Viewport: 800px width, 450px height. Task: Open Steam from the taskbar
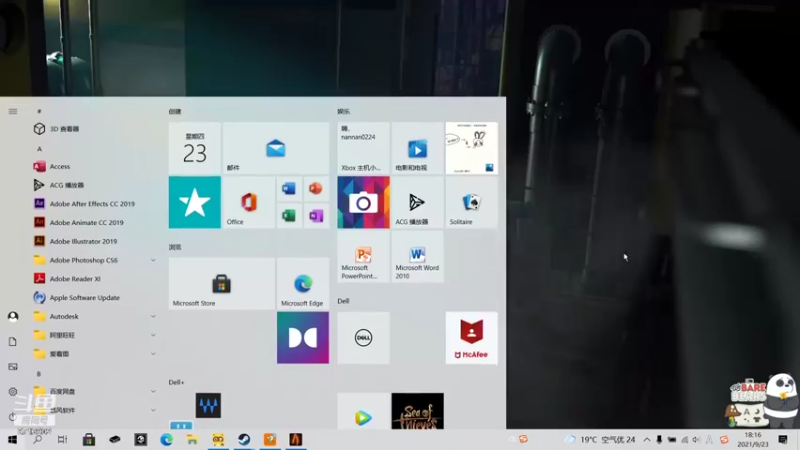click(244, 439)
